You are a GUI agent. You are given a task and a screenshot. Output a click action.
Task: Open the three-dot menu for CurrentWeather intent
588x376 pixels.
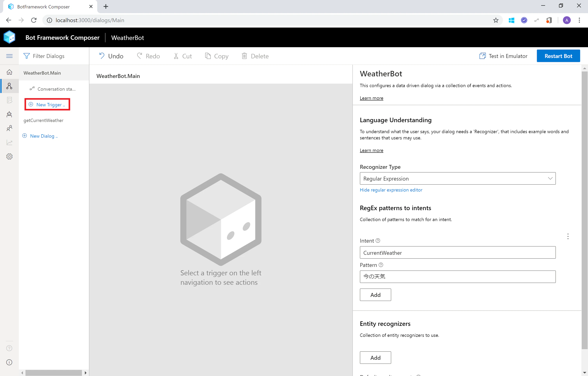(x=568, y=236)
